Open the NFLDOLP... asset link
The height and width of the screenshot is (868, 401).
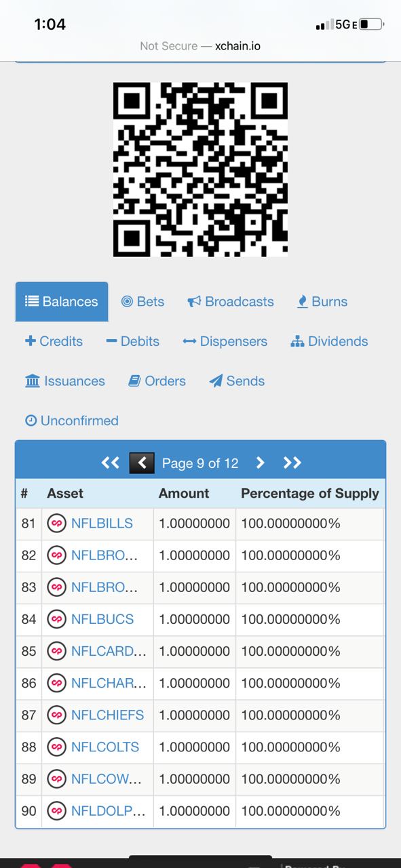tap(109, 811)
